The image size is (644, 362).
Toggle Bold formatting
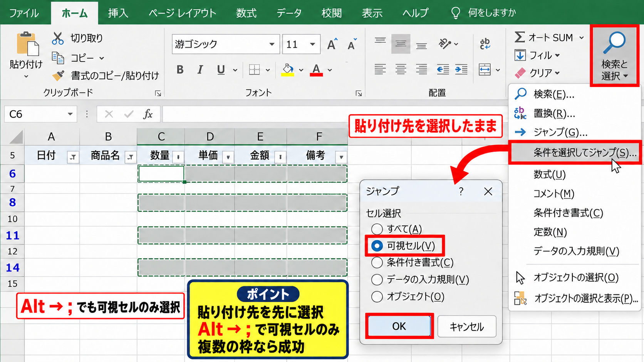point(180,70)
